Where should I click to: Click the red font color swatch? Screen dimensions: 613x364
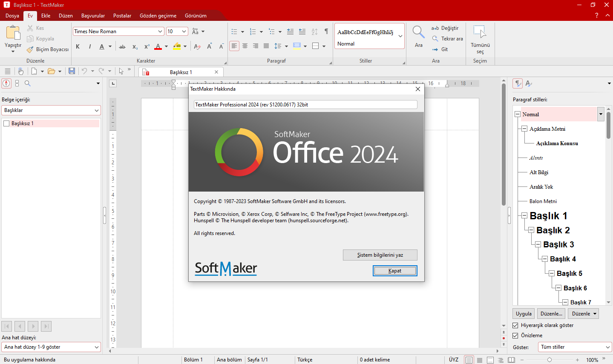(x=158, y=46)
